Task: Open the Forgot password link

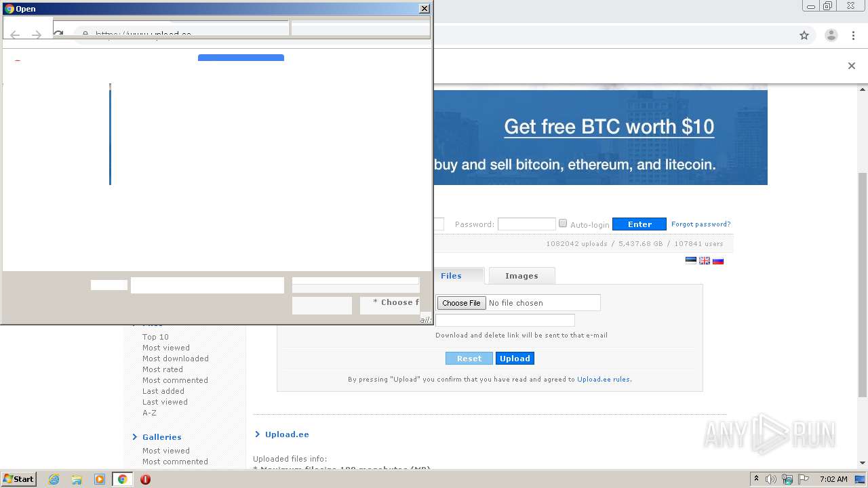Action: click(x=701, y=224)
